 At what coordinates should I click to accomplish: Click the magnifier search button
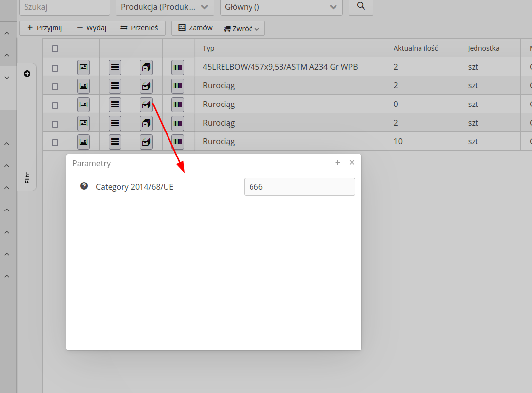(x=361, y=6)
